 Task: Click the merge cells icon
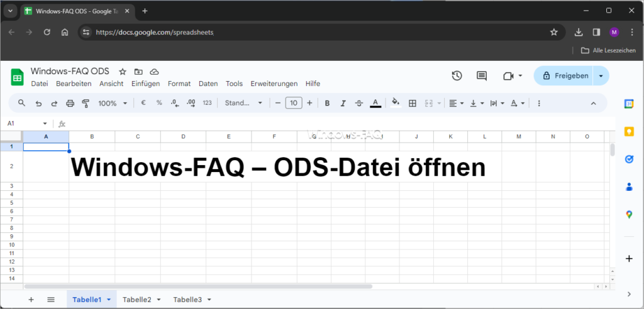(x=429, y=104)
